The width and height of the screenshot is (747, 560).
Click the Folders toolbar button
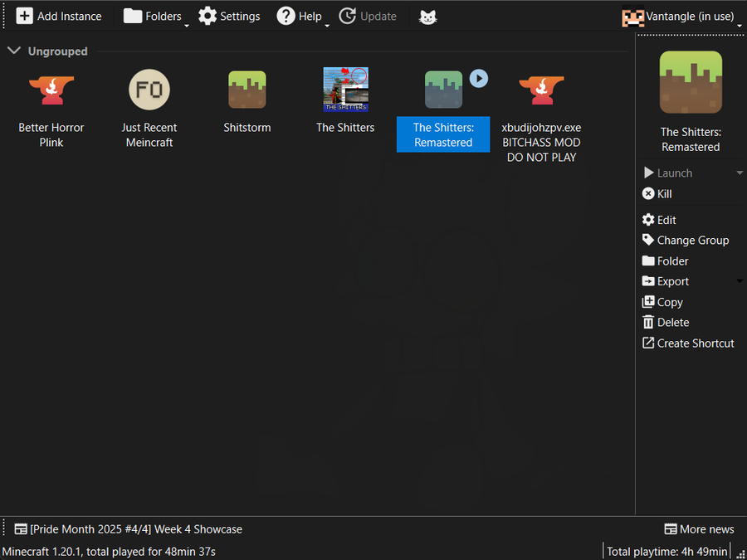coord(152,17)
